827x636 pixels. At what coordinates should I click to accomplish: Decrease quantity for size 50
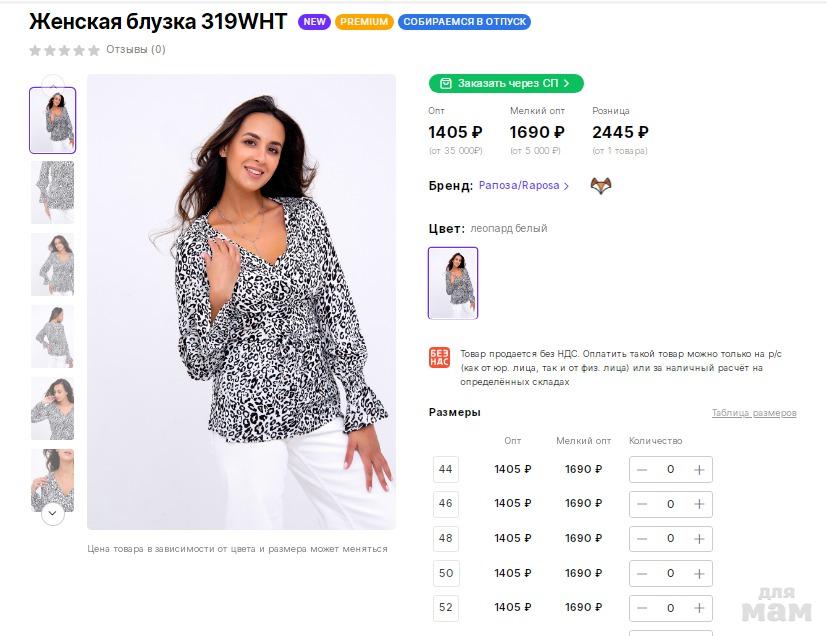(642, 573)
